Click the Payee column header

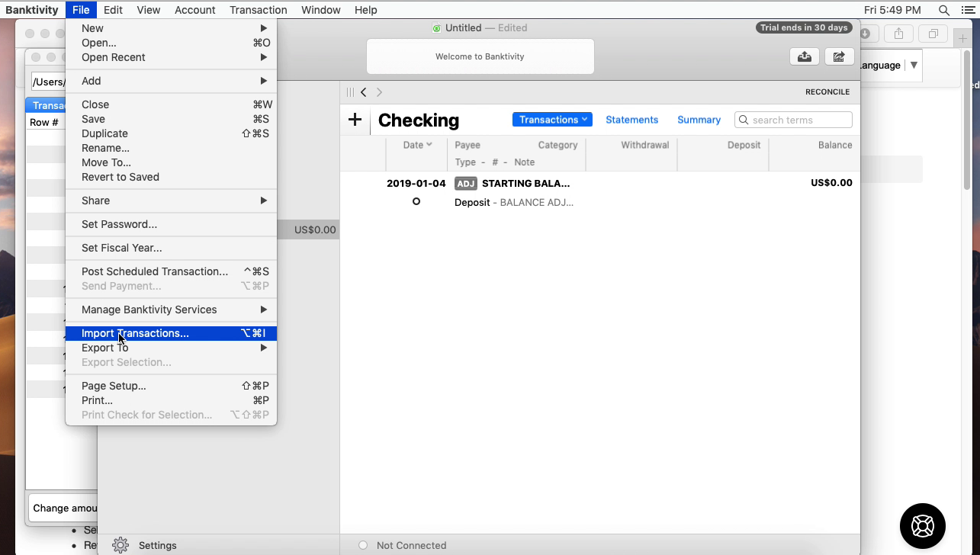(468, 145)
